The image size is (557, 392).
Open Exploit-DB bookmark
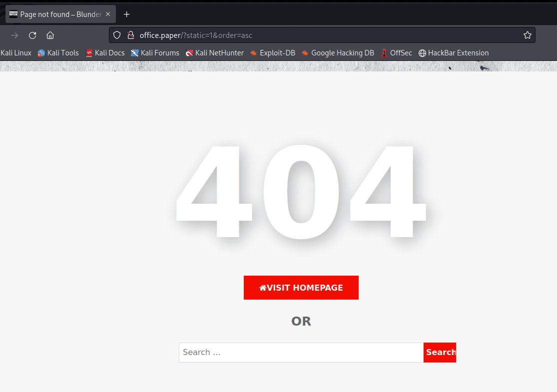273,53
